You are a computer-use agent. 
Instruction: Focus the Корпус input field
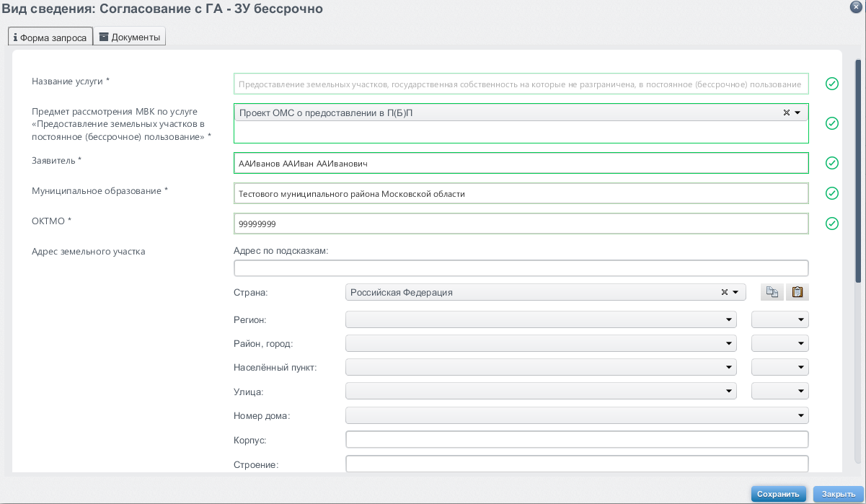[578, 439]
